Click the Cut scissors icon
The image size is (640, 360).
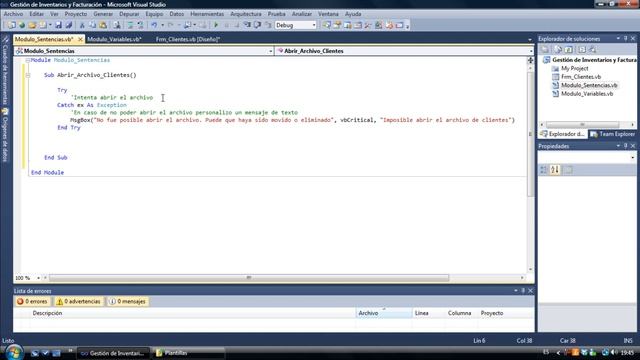click(82, 25)
